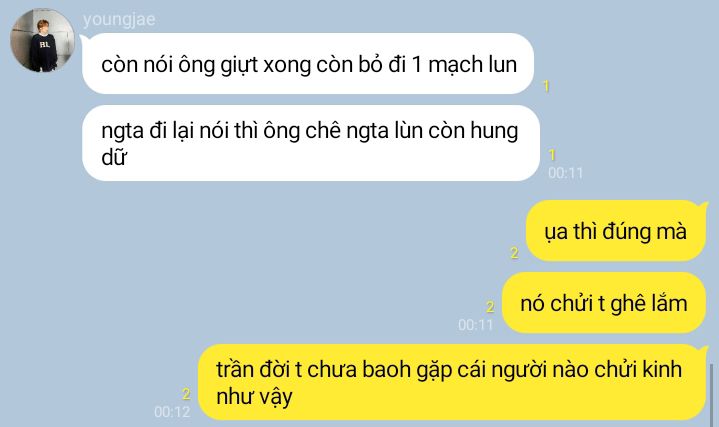Tap the 00:11 timestamp of youngjae's message

coord(565,173)
